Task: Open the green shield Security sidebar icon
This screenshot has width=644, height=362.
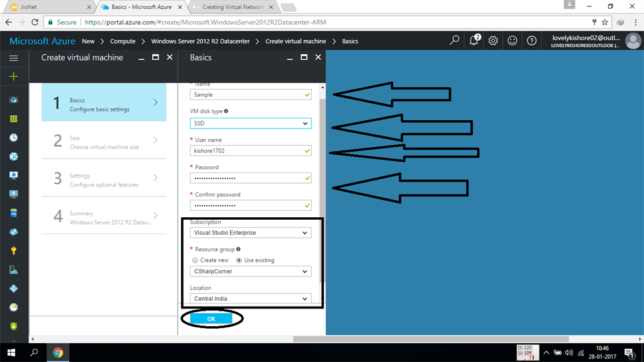Action: tap(14, 326)
